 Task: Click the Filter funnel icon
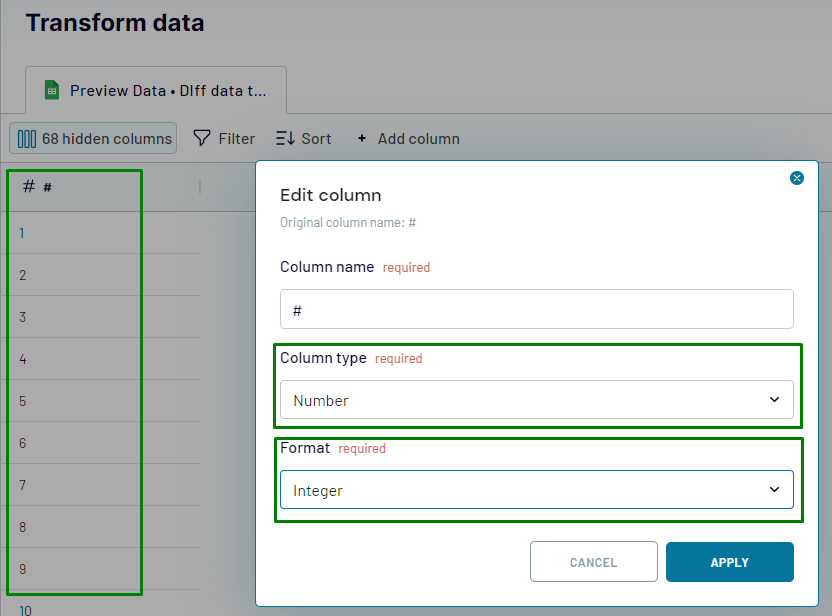202,138
